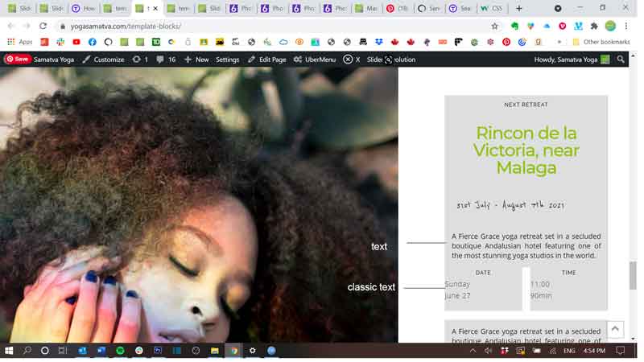Click the admin bar search magnifier icon
Screen dimensions: 644x362
click(621, 60)
